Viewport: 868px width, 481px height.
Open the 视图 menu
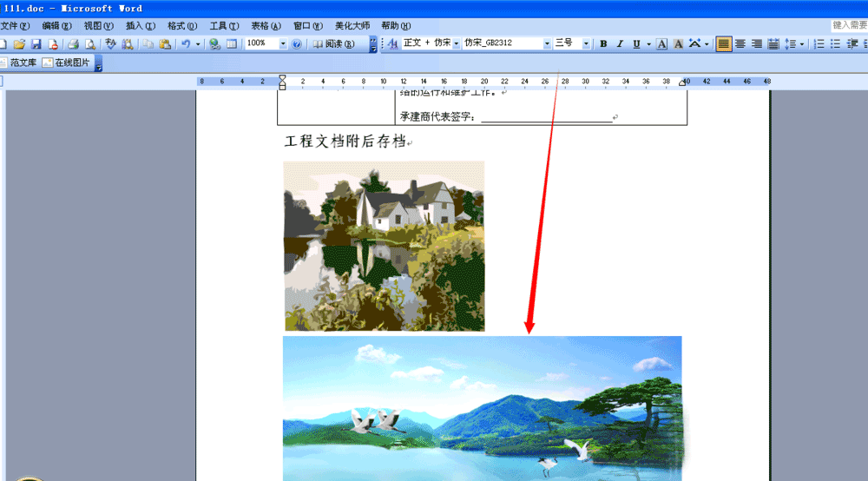pos(99,25)
